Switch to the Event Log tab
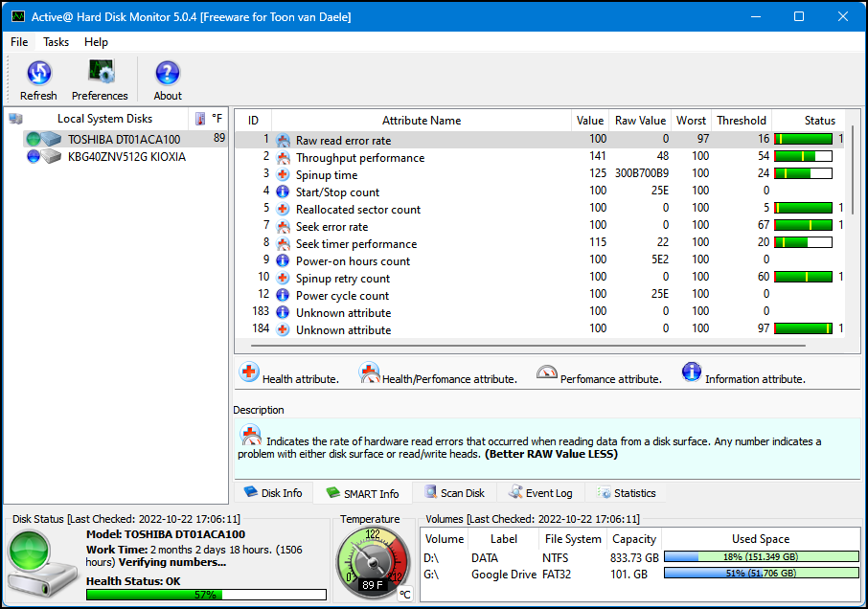Screen dimensions: 868x609 click(541, 493)
